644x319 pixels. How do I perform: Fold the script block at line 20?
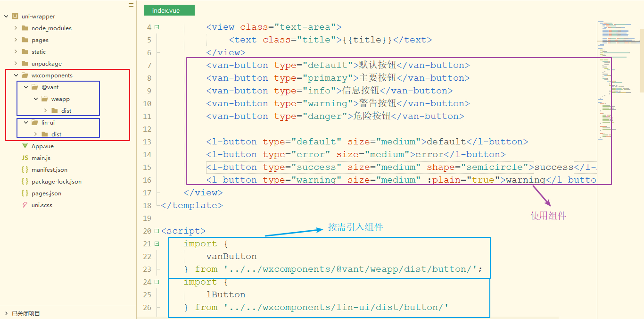coord(157,231)
